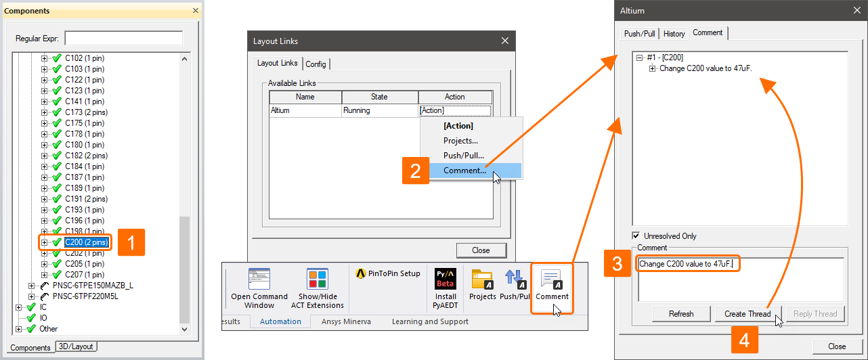Click Components tree scroll up arrow
Image resolution: width=868 pixels, height=360 pixels.
pos(184,59)
